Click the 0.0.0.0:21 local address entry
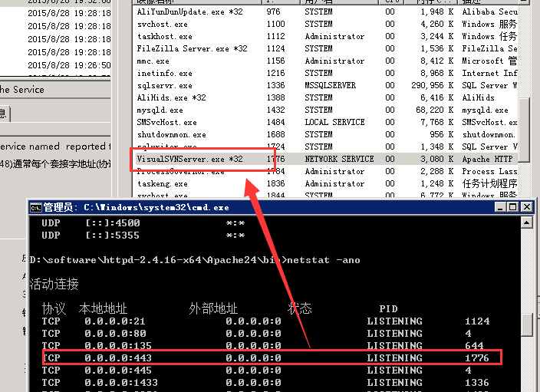The height and width of the screenshot is (392, 540). click(x=115, y=321)
